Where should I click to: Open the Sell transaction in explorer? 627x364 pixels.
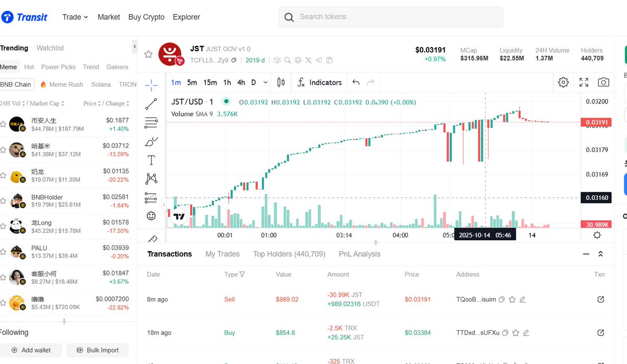click(600, 299)
